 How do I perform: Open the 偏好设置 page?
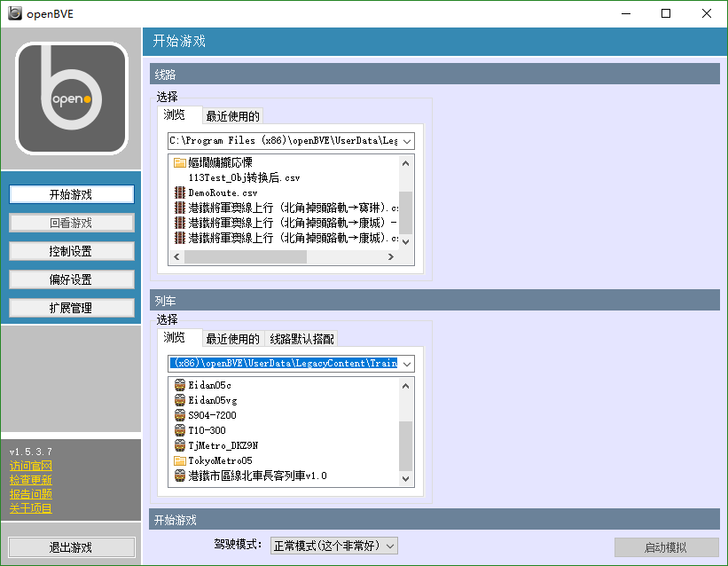72,279
